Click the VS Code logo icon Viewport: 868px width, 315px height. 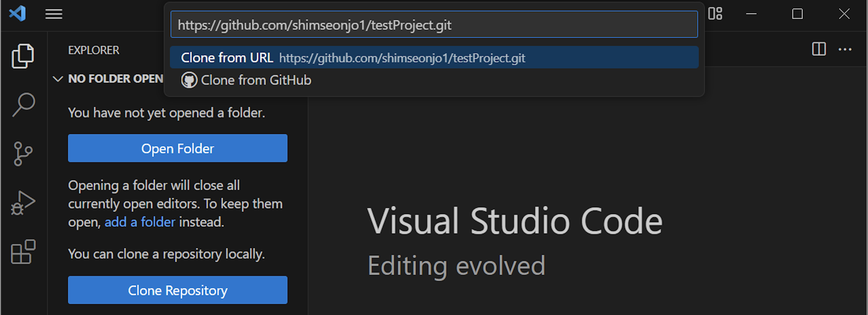pyautogui.click(x=18, y=14)
